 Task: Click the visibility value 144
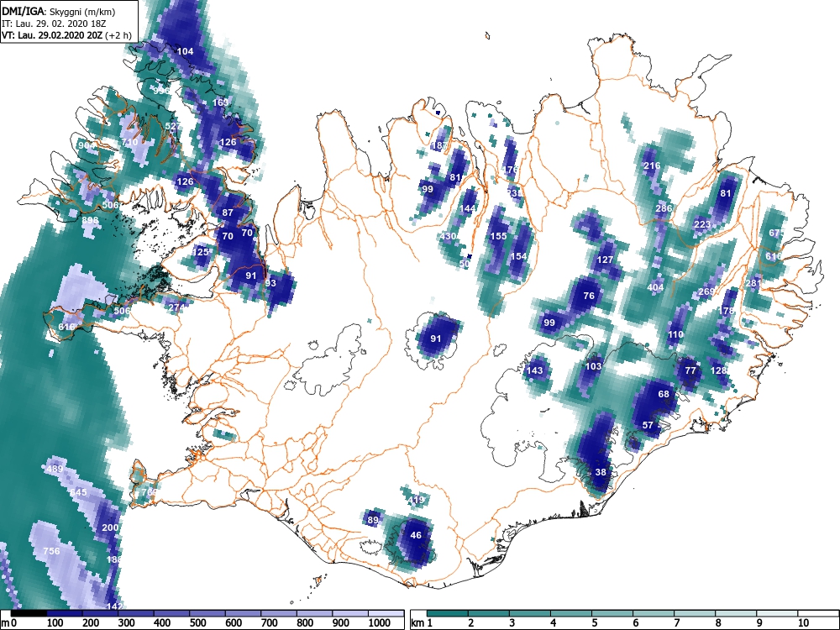(467, 209)
